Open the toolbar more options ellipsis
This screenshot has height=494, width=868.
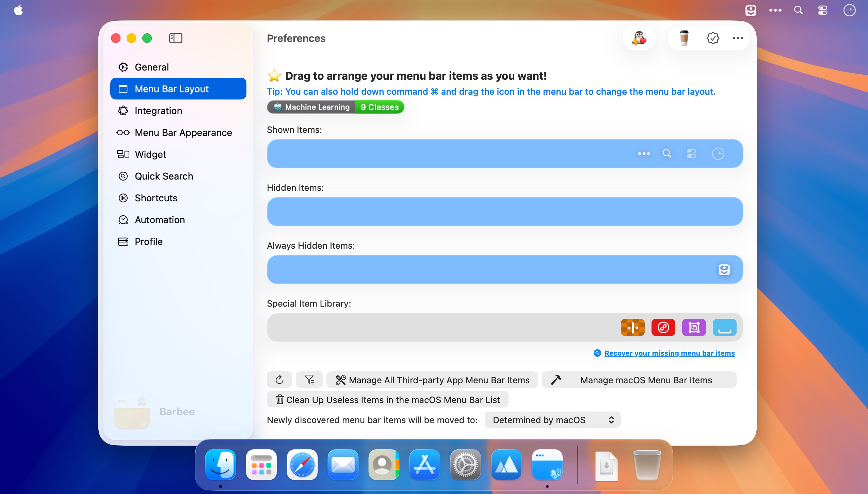[x=738, y=38]
